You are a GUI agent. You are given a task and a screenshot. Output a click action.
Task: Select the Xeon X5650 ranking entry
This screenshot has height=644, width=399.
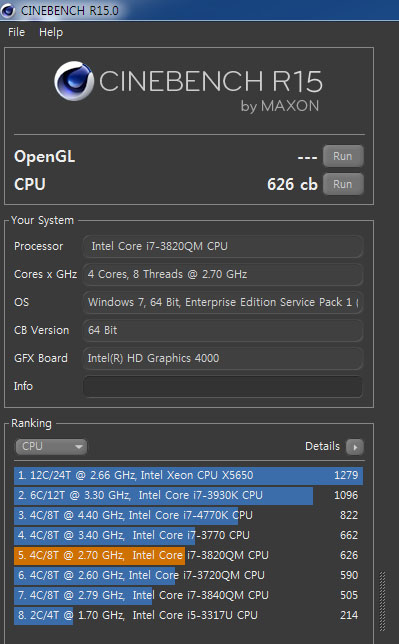pyautogui.click(x=188, y=475)
